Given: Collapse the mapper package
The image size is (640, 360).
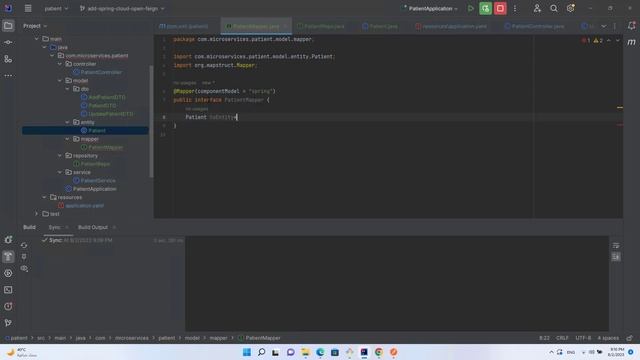Looking at the screenshot, I should pyautogui.click(x=67, y=139).
